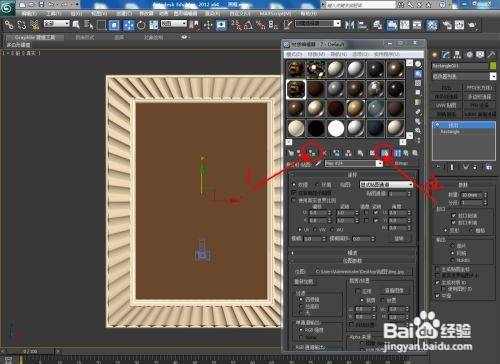Click the UVW Map modifier button
Screen dimensions: 500x364
(446, 106)
